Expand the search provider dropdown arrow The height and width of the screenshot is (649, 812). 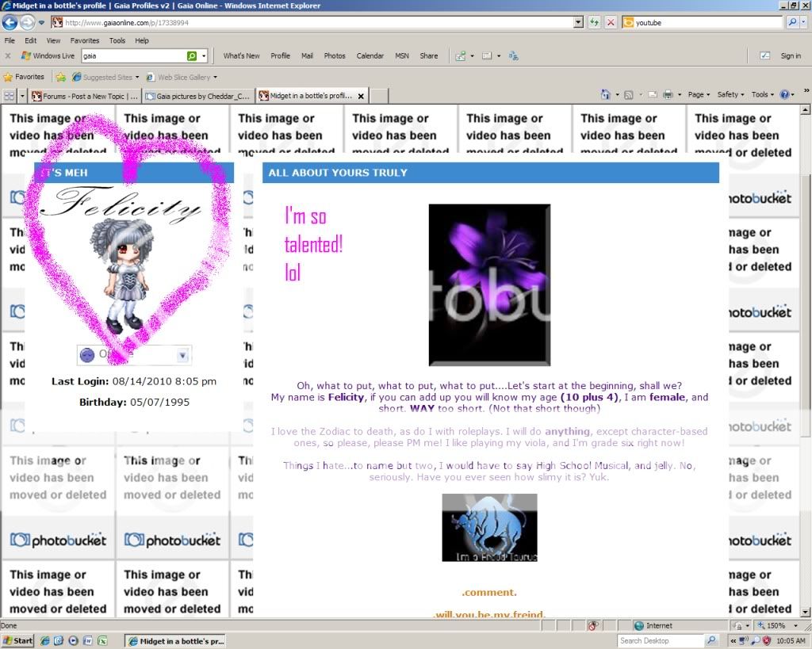click(803, 22)
